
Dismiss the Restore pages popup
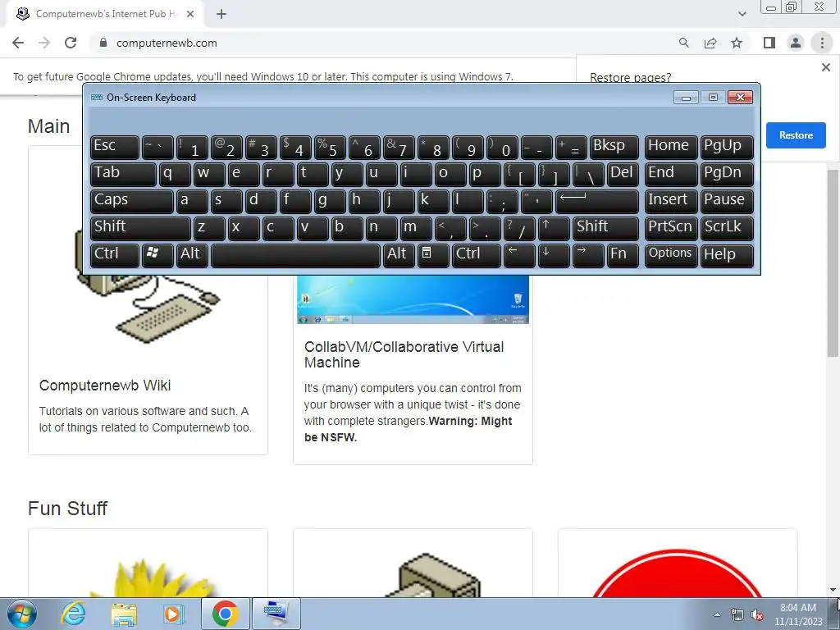point(825,67)
